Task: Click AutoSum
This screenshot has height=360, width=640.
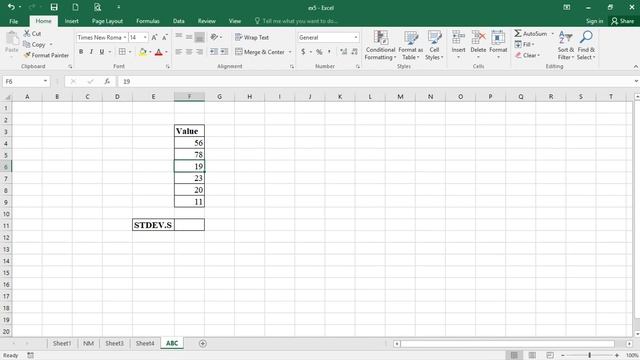Action: pyautogui.click(x=531, y=33)
